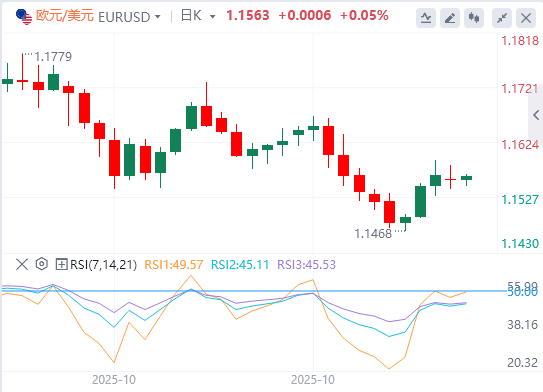Remove the RSI indicator with X icon
The image size is (543, 392).
22,265
